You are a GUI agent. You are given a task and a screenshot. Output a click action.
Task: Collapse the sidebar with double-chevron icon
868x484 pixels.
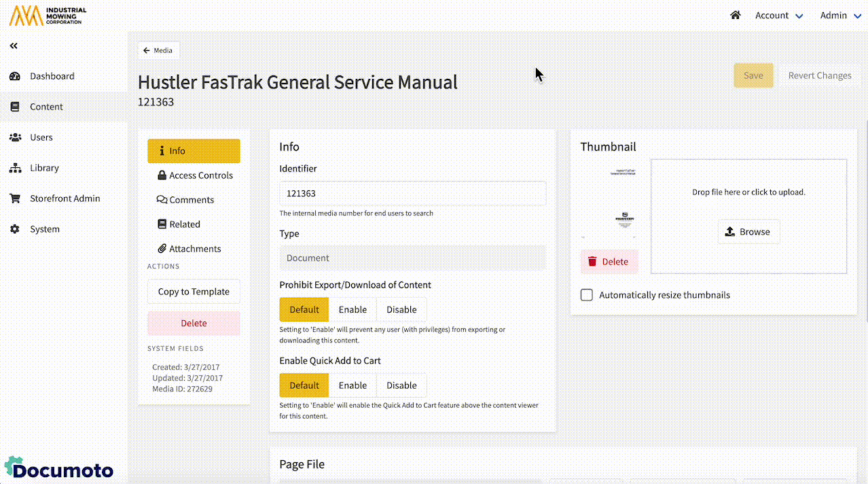coord(14,46)
